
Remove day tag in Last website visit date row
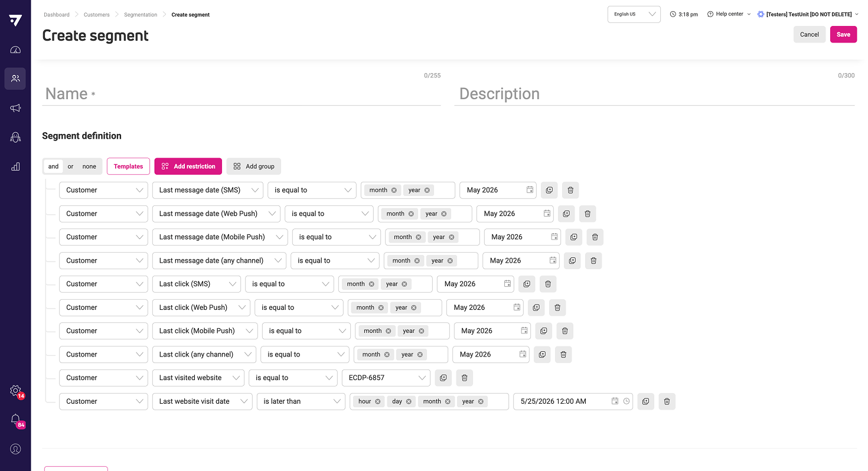coord(409,401)
